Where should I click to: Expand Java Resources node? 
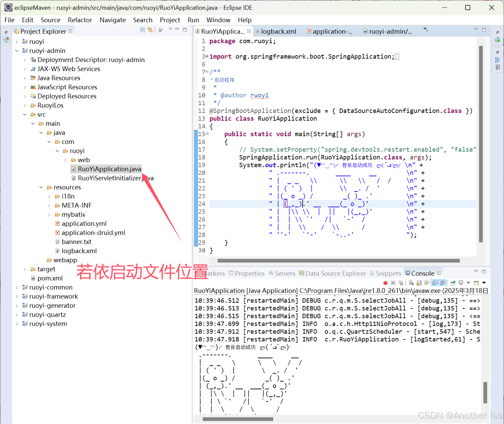[25, 78]
